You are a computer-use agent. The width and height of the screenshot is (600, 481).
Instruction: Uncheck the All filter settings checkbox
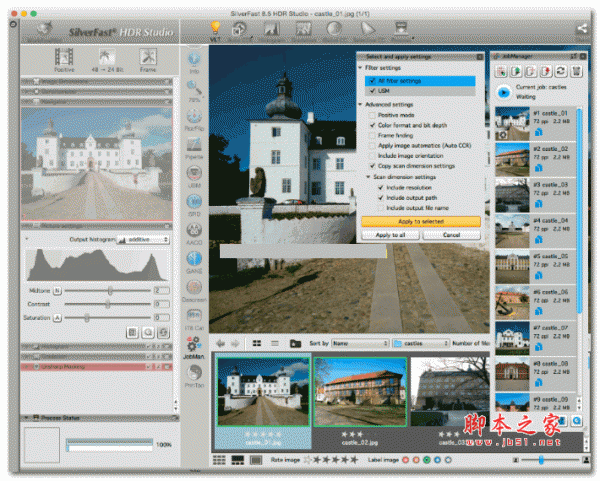(x=372, y=80)
